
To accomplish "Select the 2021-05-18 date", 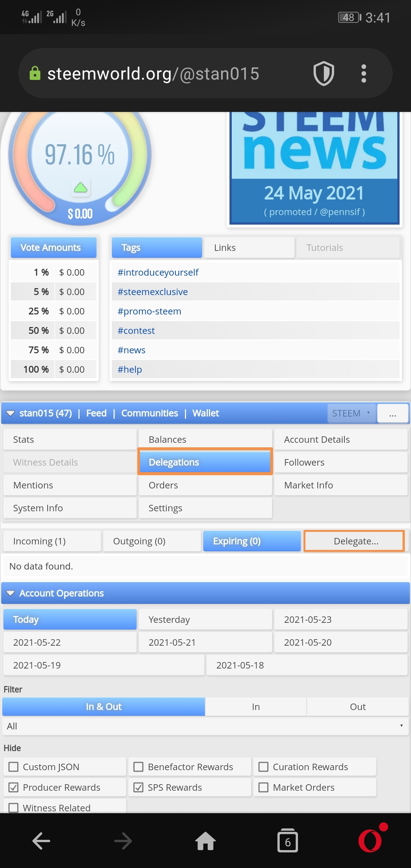I will click(x=307, y=665).
